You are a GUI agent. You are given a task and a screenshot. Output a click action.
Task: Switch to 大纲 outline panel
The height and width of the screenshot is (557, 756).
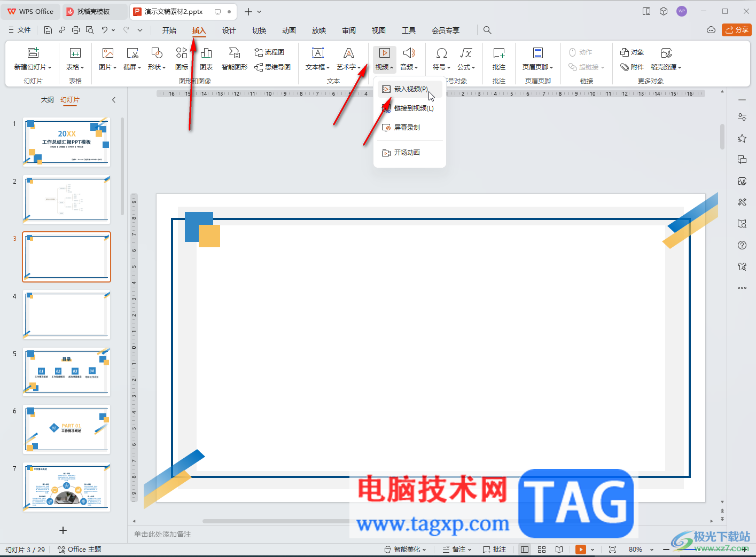[x=48, y=100]
